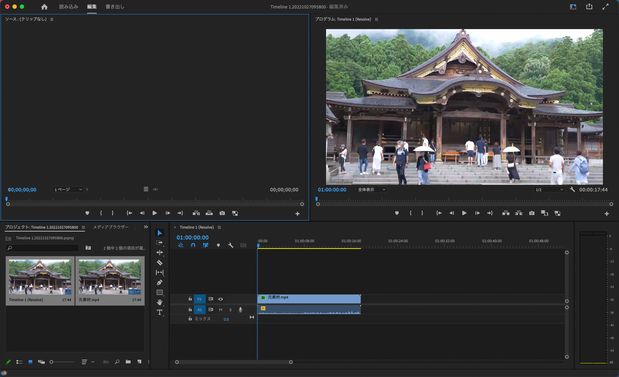This screenshot has height=377, width=619.
Task: Toggle V1 track targeting button
Action: (x=199, y=299)
